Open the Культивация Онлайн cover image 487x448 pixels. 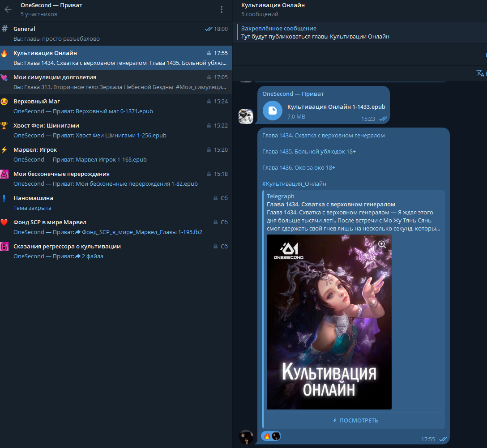pos(329,322)
